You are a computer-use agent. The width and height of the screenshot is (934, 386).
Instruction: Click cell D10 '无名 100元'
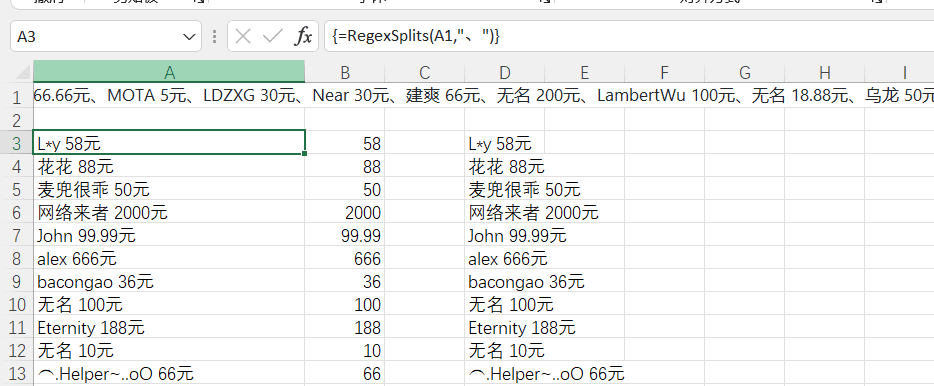click(505, 304)
